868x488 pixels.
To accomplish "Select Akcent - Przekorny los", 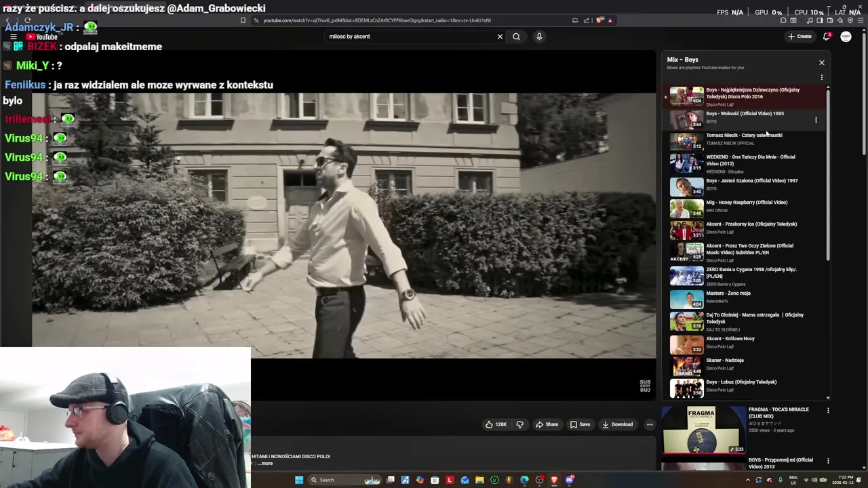I will [744, 229].
